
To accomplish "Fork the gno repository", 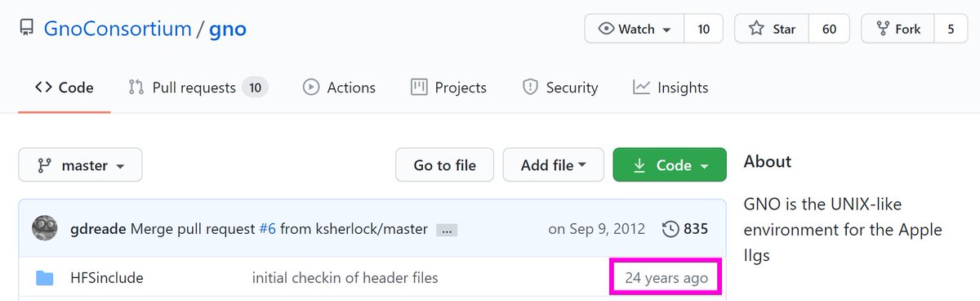I will click(x=898, y=29).
